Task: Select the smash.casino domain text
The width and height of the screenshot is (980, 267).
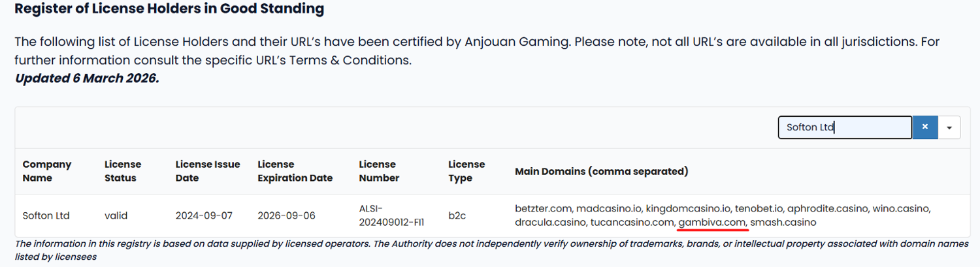Action: click(x=783, y=223)
